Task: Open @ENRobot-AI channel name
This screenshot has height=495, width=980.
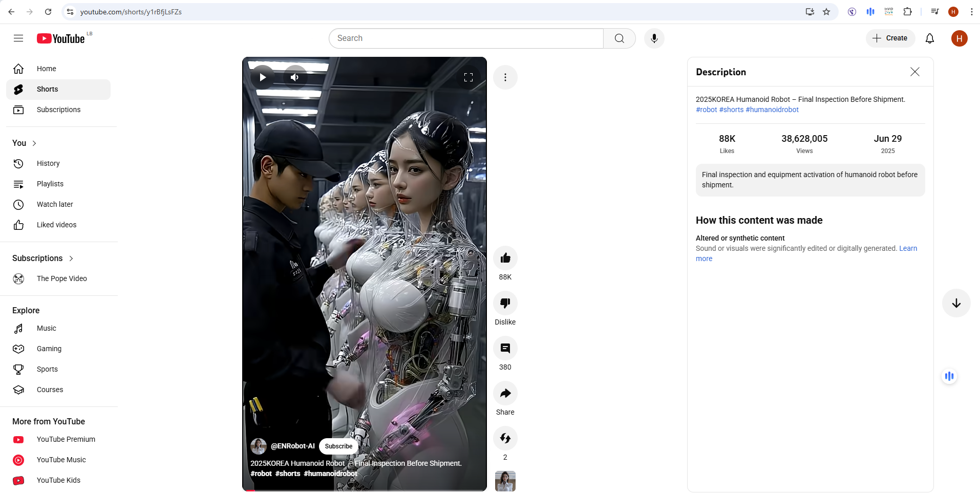Action: (293, 446)
